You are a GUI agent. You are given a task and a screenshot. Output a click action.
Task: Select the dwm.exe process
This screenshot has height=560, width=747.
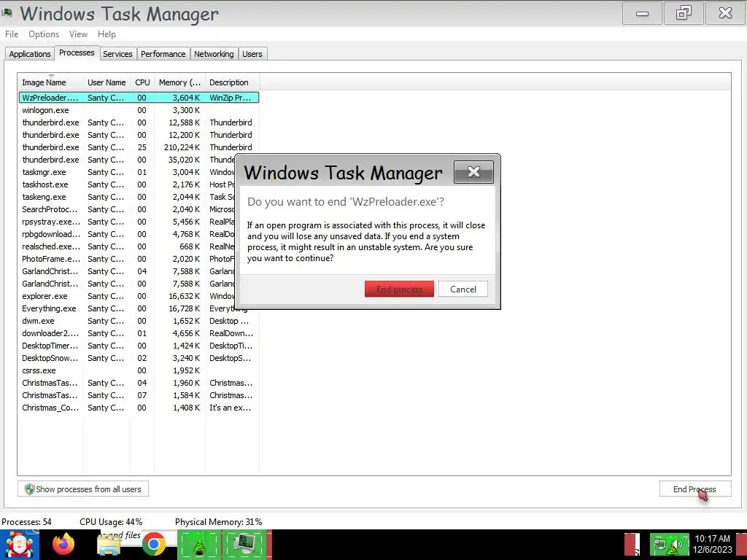click(139, 321)
